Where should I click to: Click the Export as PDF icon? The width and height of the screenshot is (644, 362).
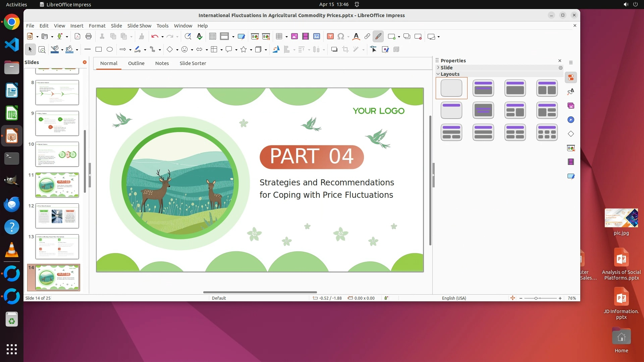pyautogui.click(x=77, y=37)
